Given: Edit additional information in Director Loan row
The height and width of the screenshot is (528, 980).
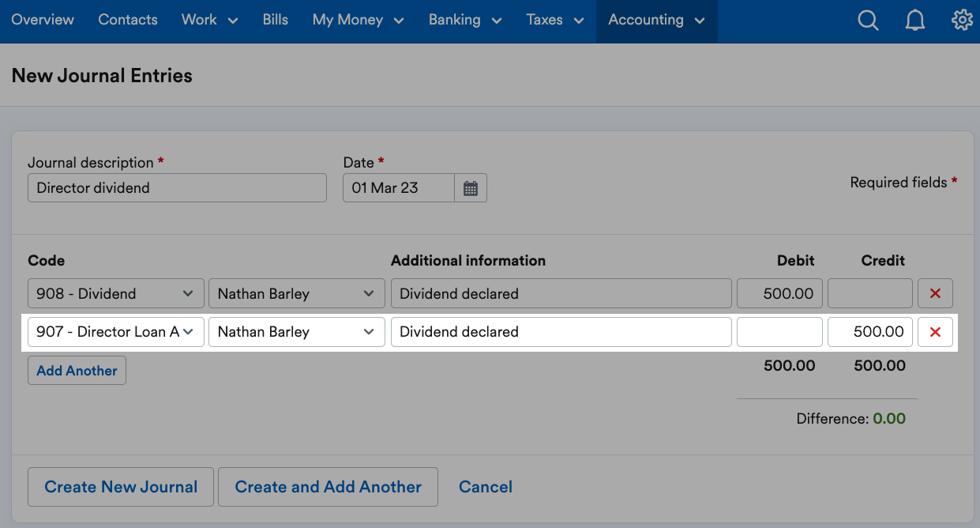Looking at the screenshot, I should click(561, 332).
